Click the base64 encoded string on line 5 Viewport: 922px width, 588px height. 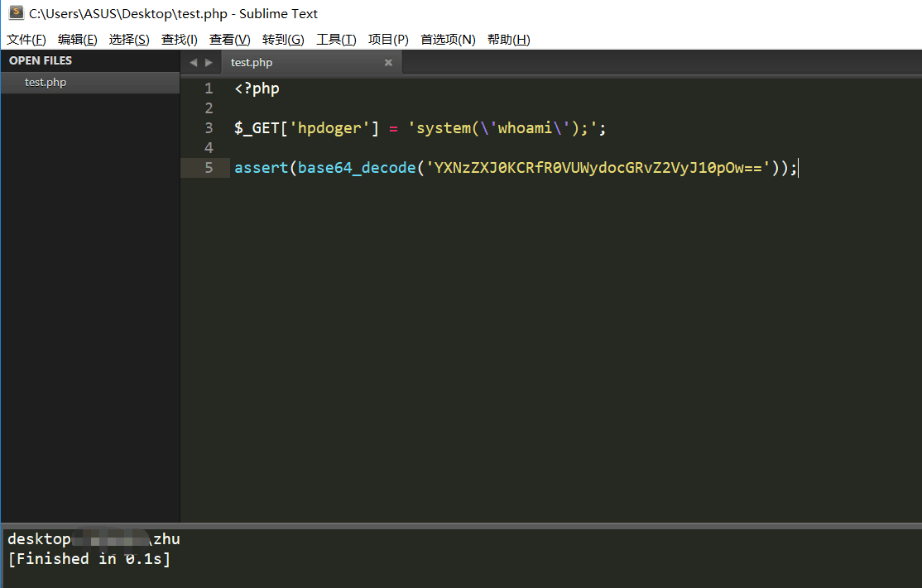pos(598,168)
